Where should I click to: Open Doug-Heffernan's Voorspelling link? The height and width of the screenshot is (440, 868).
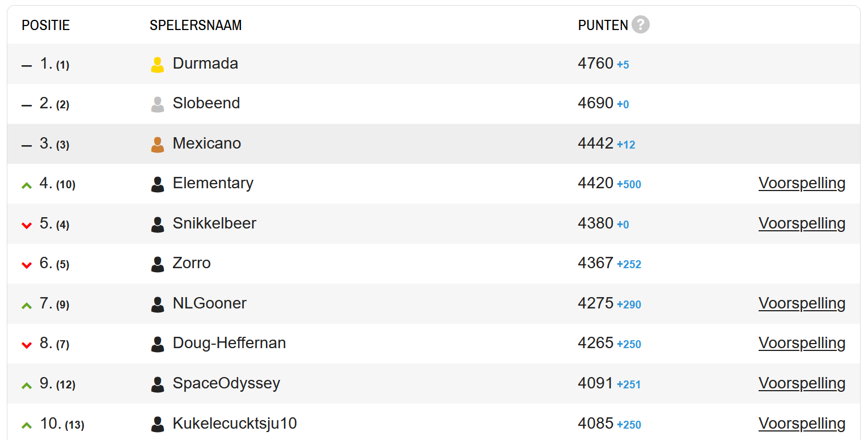[x=802, y=343]
